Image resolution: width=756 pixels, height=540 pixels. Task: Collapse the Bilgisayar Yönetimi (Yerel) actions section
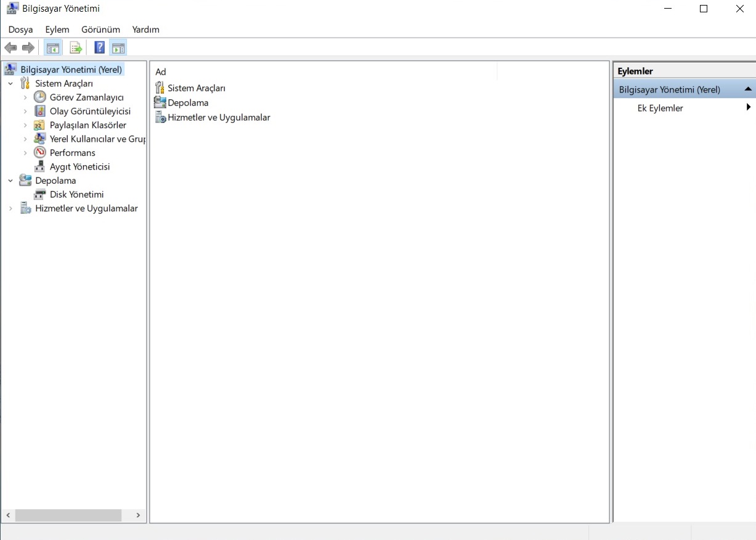click(x=748, y=89)
